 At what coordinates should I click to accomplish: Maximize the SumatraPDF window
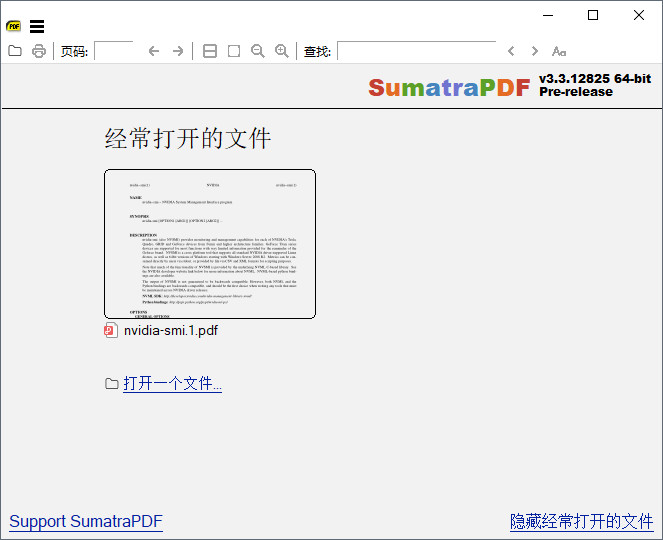pos(593,16)
